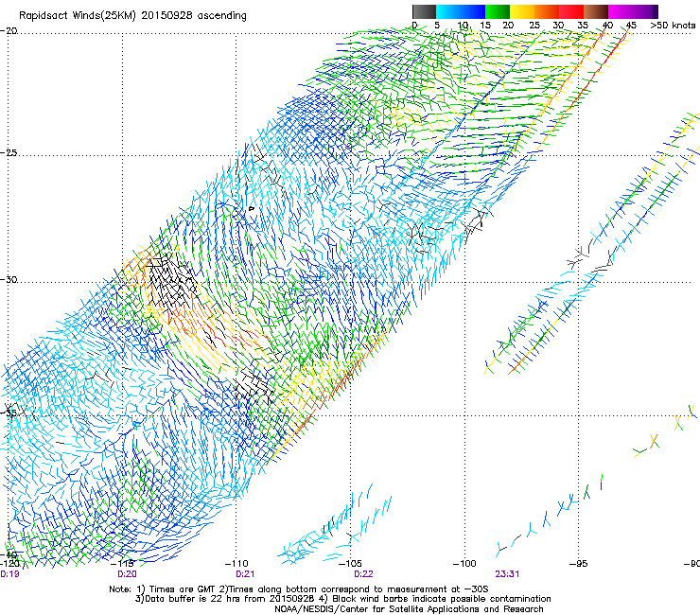Viewport: 700px width, 615px height.
Task: Click the '-105' longitude axis label
Action: [x=350, y=564]
